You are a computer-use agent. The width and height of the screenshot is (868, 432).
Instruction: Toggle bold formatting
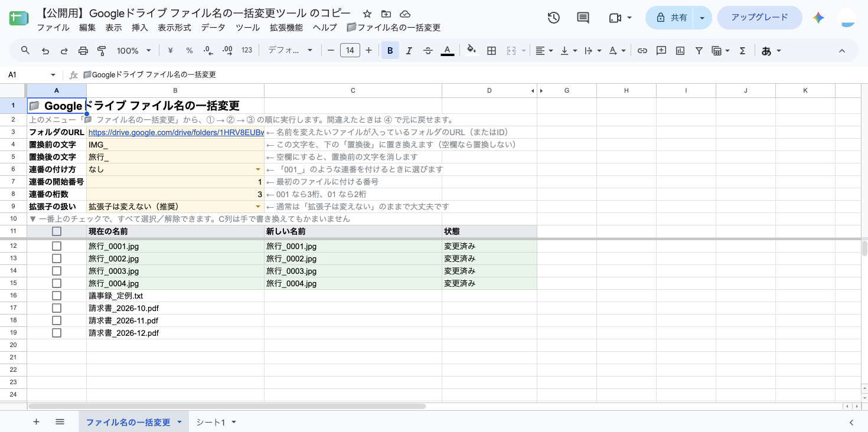coord(390,51)
